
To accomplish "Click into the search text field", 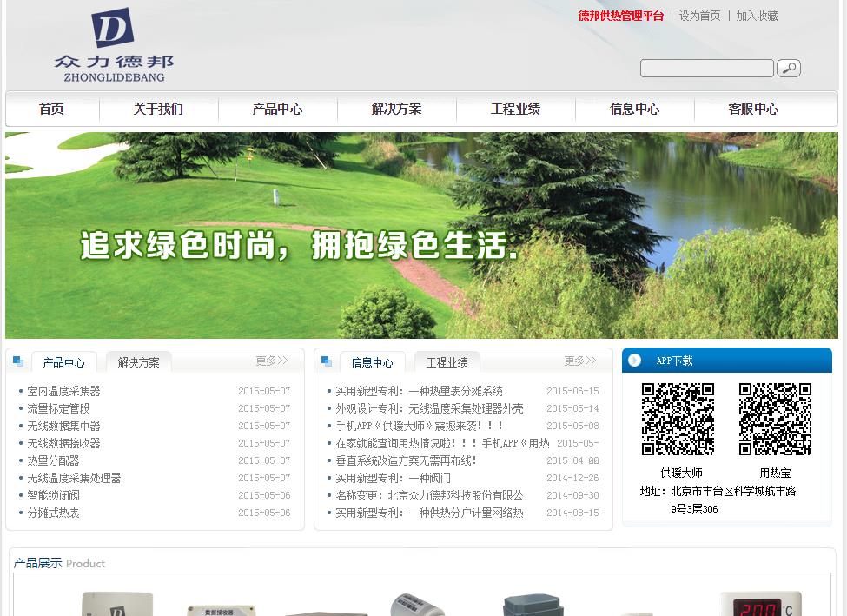I will [x=706, y=68].
